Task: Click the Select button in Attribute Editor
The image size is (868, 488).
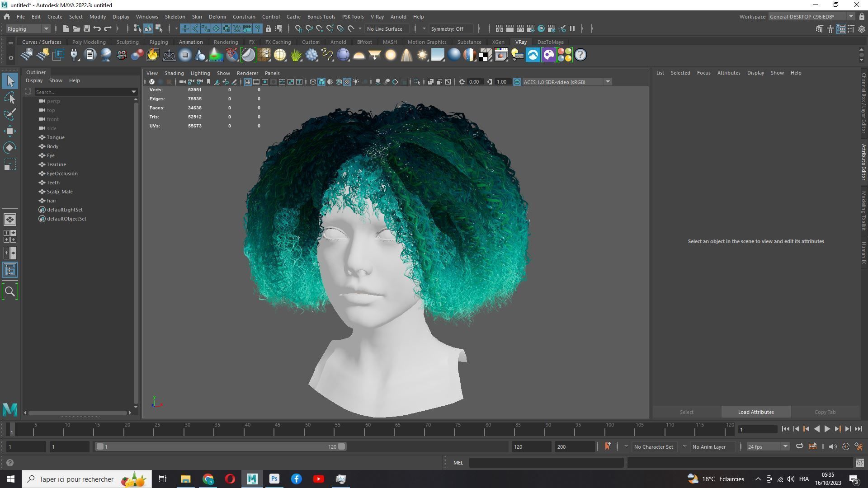Action: [x=686, y=412]
